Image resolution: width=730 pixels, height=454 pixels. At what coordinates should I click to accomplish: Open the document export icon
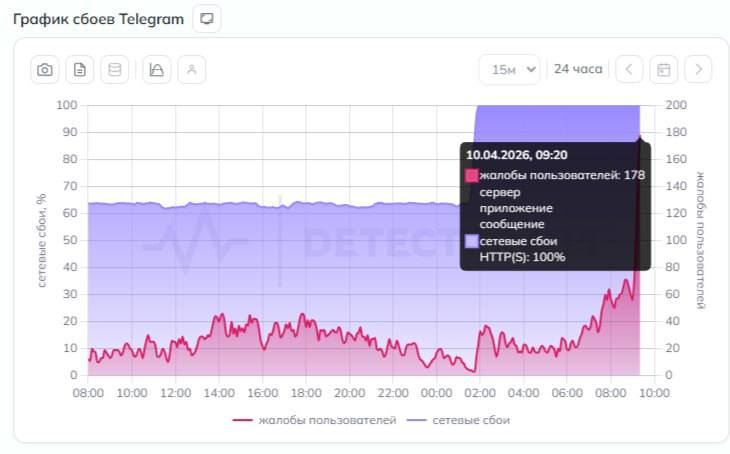[80, 70]
